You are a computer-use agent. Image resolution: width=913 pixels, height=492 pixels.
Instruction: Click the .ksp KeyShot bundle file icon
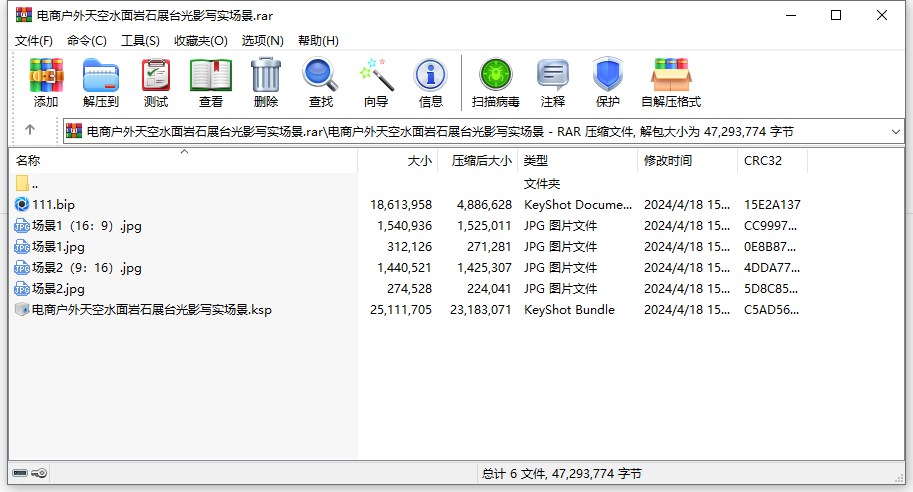22,309
